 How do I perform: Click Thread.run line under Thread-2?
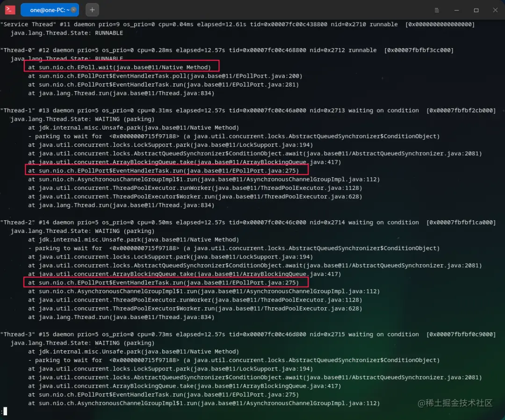(x=121, y=317)
